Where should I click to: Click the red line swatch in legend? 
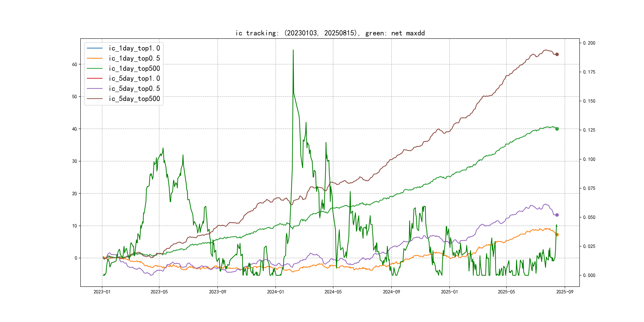click(x=94, y=79)
